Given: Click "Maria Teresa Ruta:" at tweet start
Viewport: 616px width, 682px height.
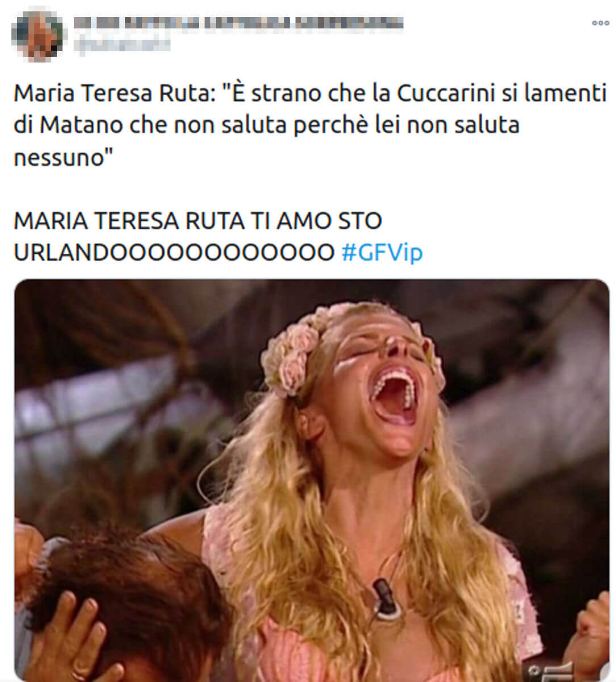Looking at the screenshot, I should click(x=113, y=92).
